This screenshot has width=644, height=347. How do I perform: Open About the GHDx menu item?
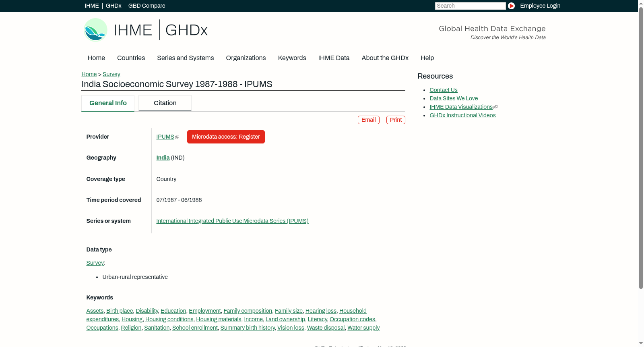click(385, 58)
